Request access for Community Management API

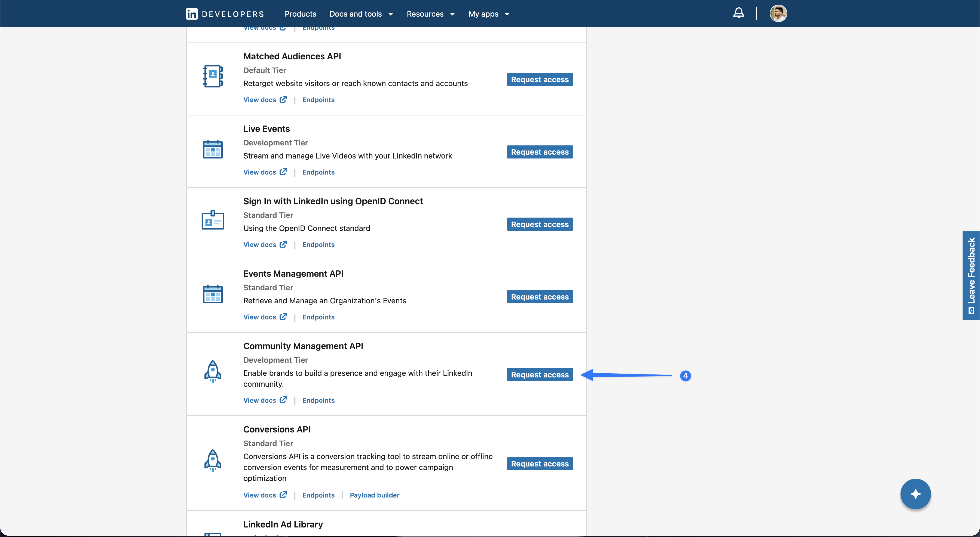pos(540,374)
